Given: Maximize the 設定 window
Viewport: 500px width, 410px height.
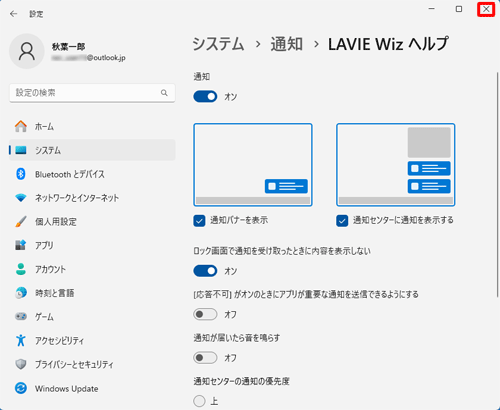Looking at the screenshot, I should 459,9.
